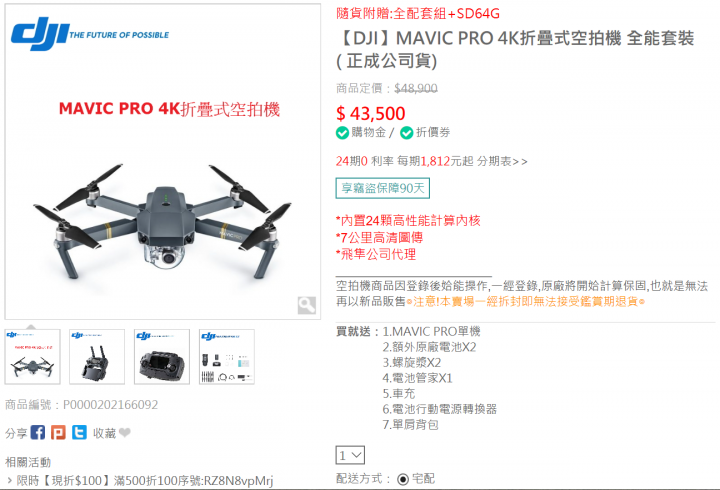
Task: Select 宅配 delivery radio button
Action: (403, 479)
